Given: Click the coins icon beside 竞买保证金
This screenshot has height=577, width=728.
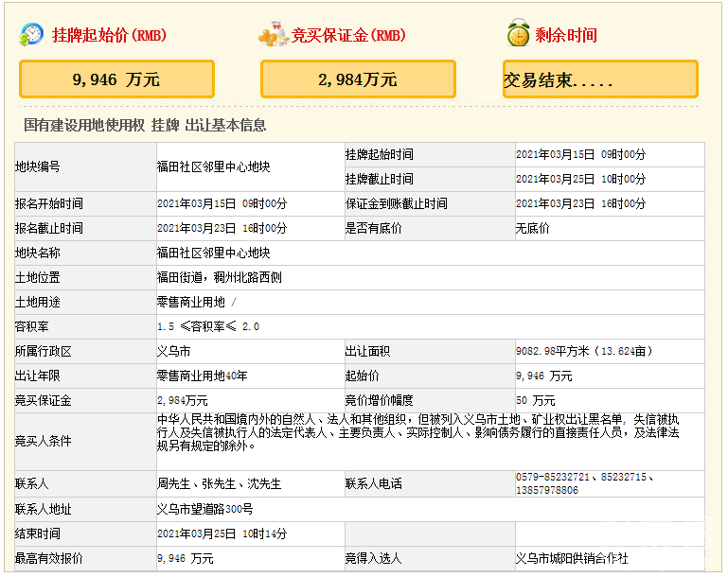Looking at the screenshot, I should tap(272, 35).
